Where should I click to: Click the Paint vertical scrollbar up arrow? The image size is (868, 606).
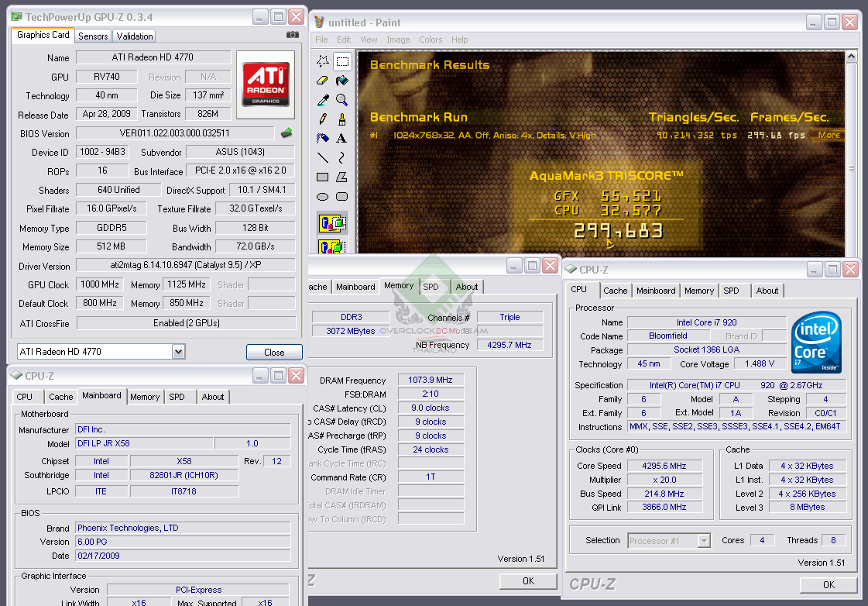point(852,57)
